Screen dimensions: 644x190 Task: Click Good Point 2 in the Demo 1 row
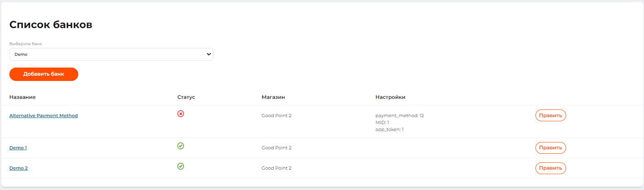pos(277,148)
